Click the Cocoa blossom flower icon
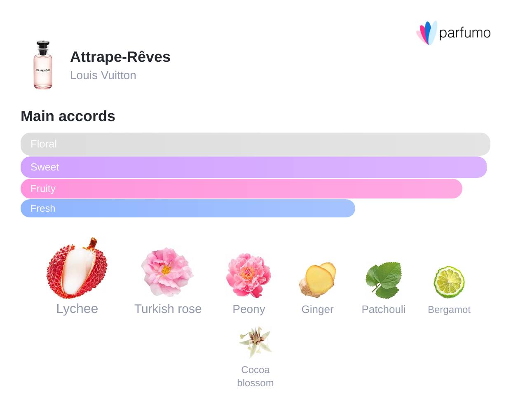Viewport: 511px width, 420px height. 255,342
